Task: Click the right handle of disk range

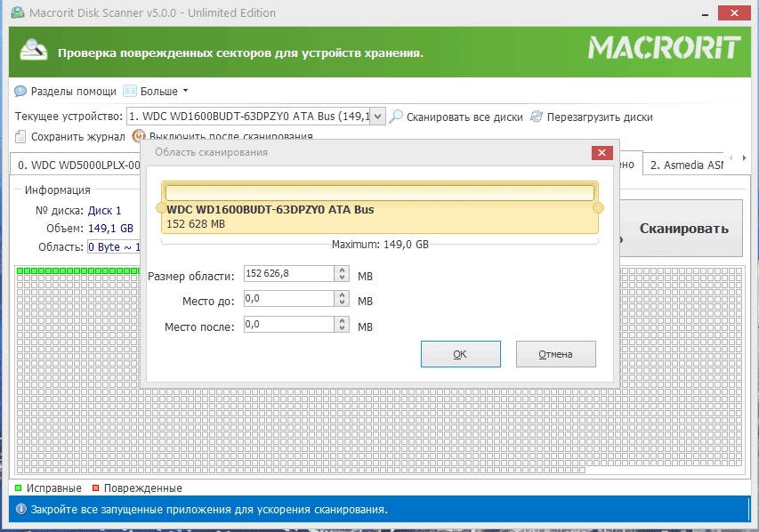Action: pyautogui.click(x=598, y=207)
